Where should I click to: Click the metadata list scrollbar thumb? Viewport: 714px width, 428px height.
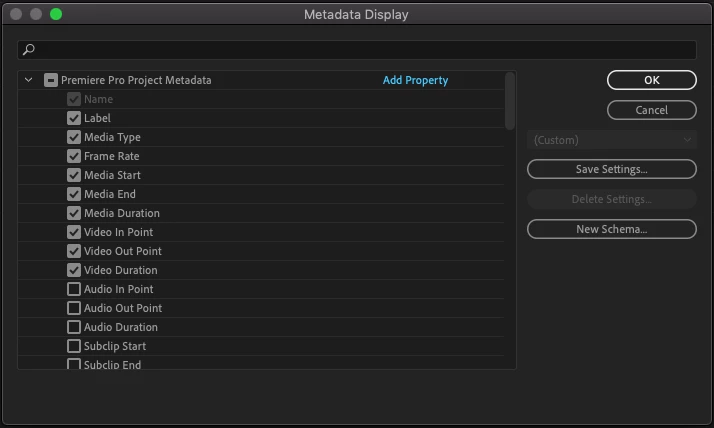coord(510,101)
